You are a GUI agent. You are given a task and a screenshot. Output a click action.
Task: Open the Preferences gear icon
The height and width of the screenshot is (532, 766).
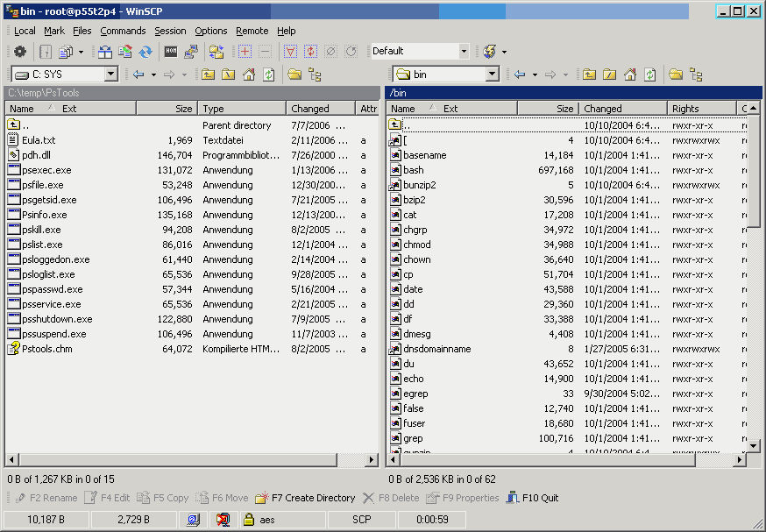point(20,52)
